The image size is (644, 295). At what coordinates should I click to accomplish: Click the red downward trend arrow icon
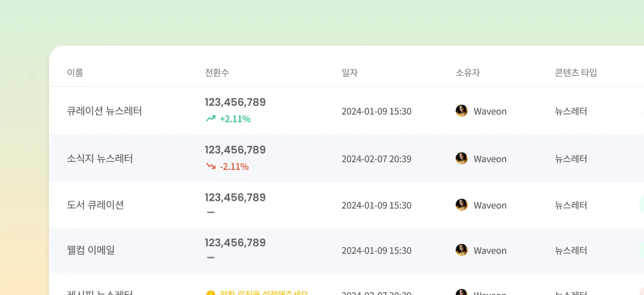[x=211, y=166]
